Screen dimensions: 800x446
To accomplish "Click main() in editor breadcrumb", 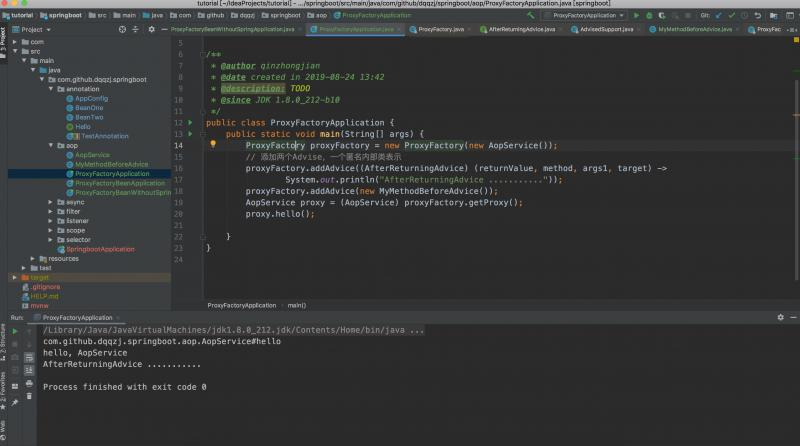I will 296,305.
